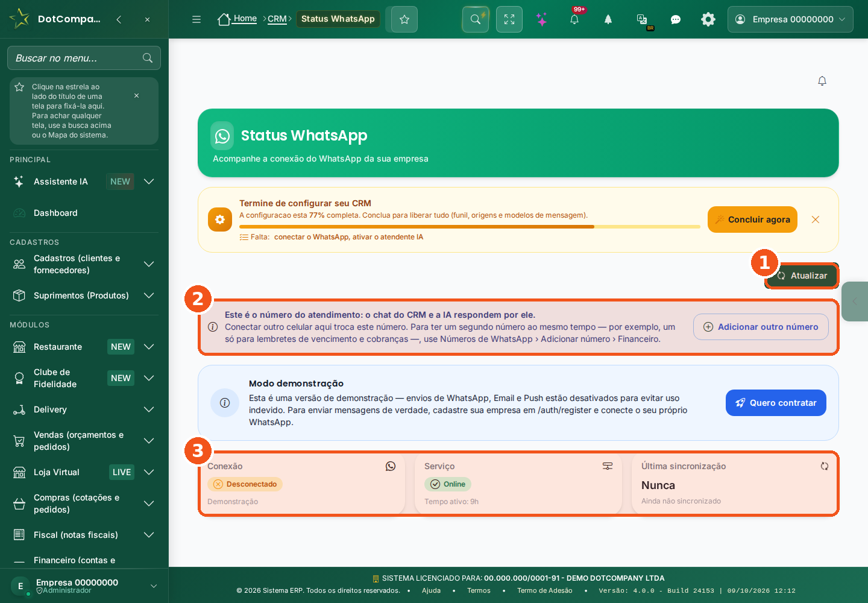Open settings gear in top bar

pyautogui.click(x=708, y=19)
